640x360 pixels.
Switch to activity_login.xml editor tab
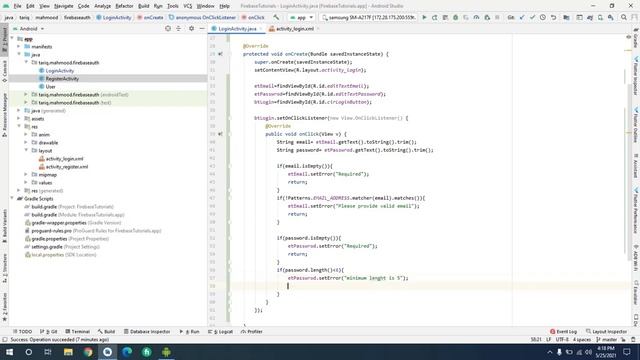[x=295, y=29]
